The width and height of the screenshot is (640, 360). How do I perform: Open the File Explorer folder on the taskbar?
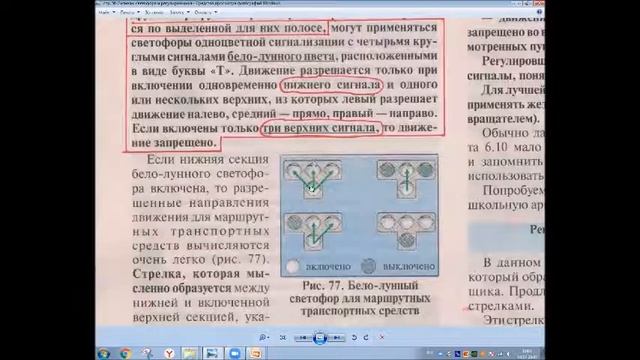pyautogui.click(x=190, y=353)
